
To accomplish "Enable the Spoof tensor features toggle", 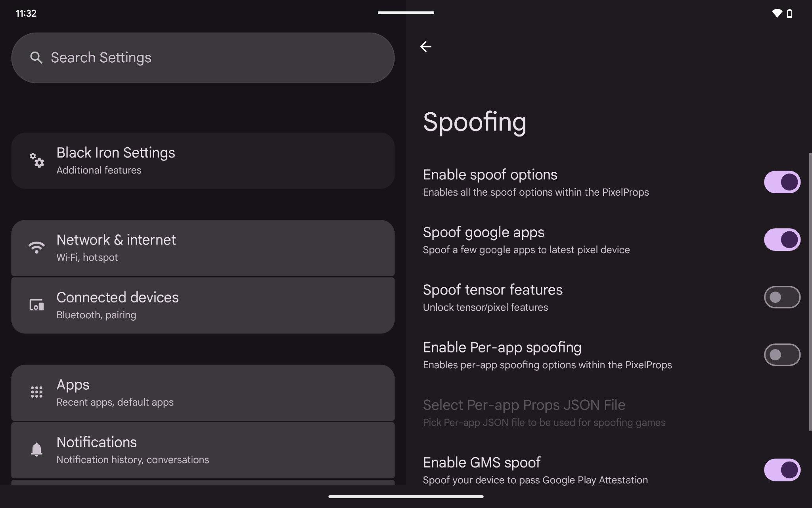I will coord(782,297).
